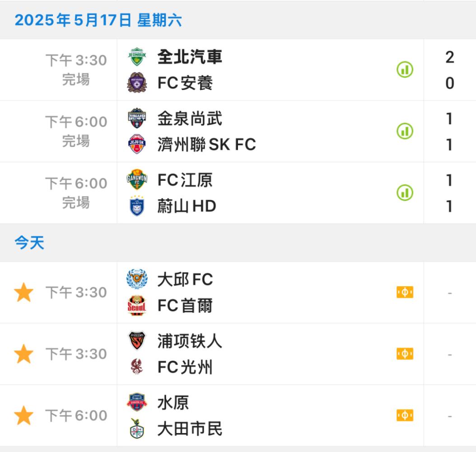This screenshot has width=476, height=452.
Task: Open the 蔚山HD team page
Action: pyautogui.click(x=187, y=207)
